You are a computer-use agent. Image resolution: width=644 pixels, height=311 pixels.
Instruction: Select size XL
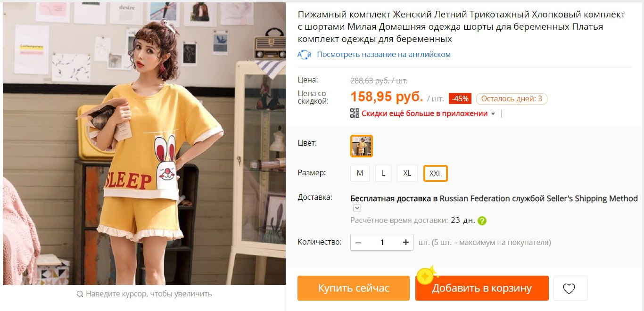click(x=407, y=173)
